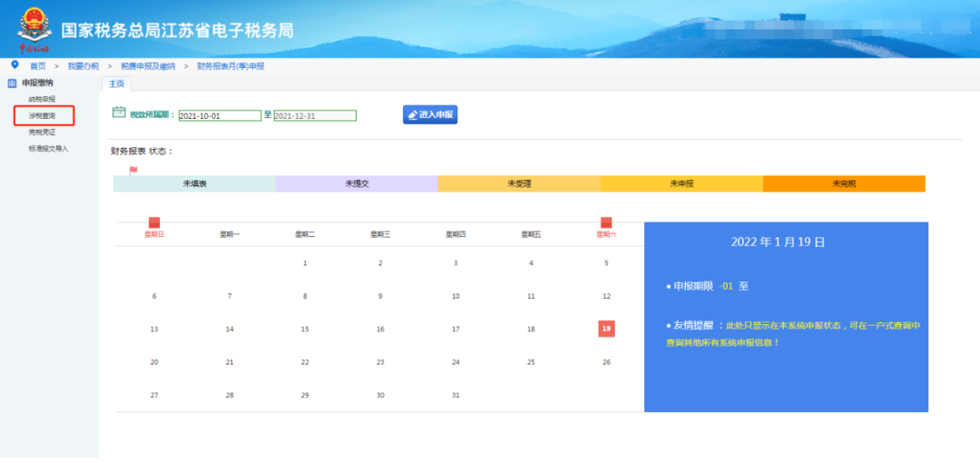Click the end date field 2021-12-31
Image resolution: width=980 pixels, height=463 pixels.
point(314,115)
